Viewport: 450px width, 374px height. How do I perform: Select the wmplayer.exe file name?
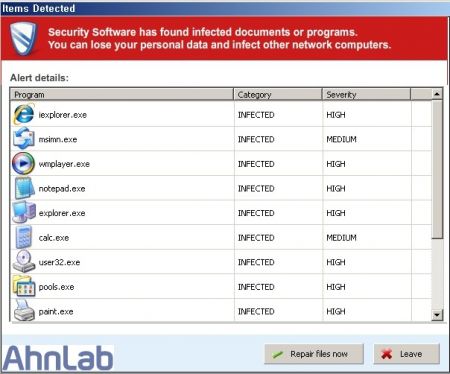click(64, 164)
